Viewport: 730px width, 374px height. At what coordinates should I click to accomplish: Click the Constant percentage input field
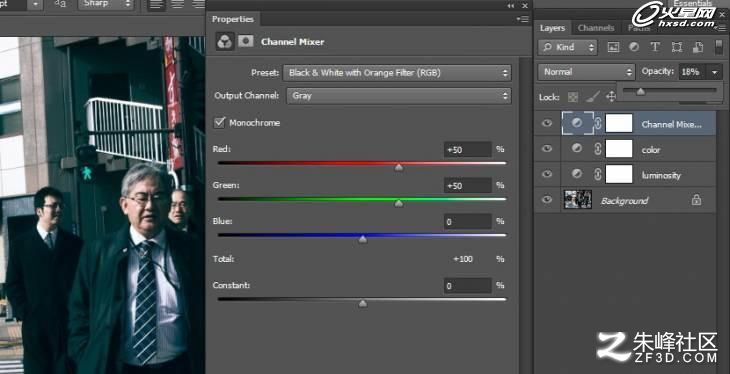click(467, 286)
